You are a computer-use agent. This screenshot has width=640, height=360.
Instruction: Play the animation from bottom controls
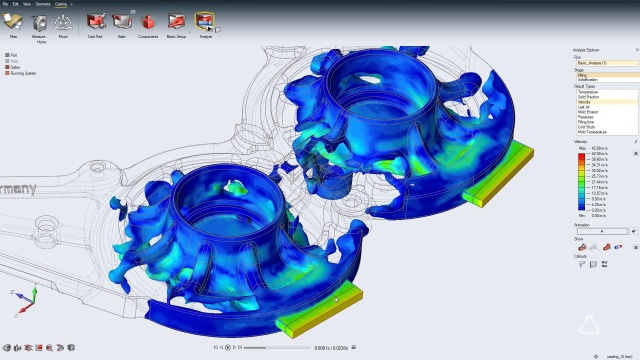point(228,347)
